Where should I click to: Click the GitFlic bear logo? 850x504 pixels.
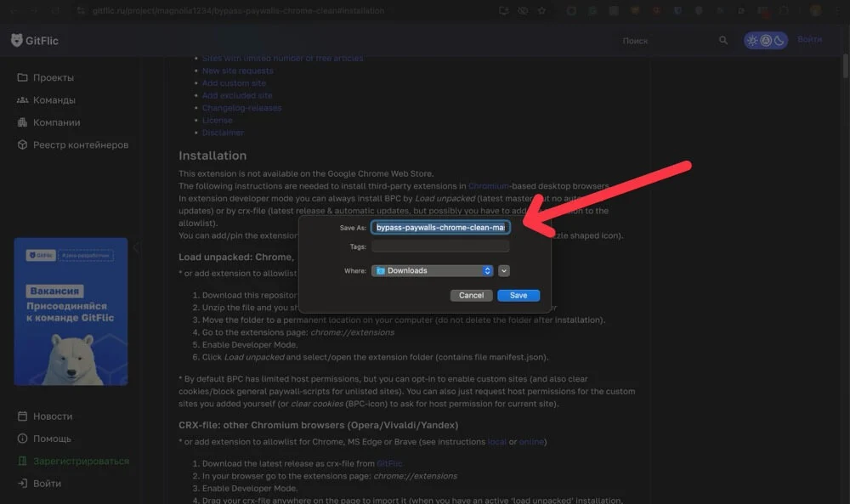coord(17,40)
